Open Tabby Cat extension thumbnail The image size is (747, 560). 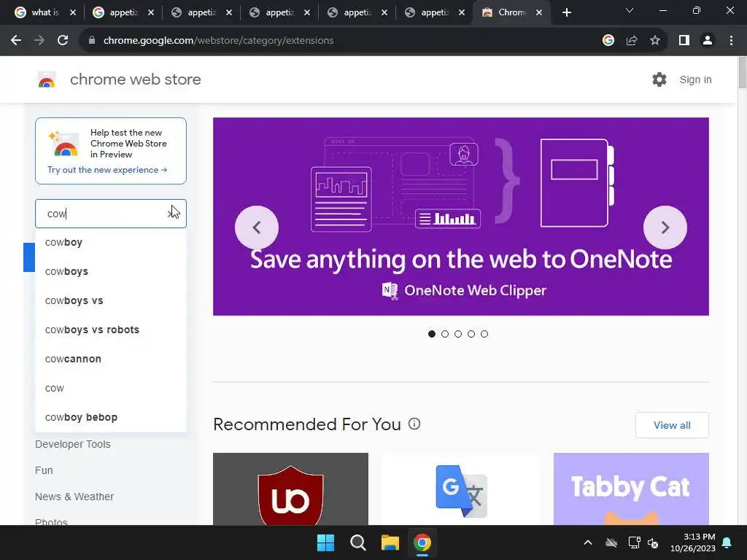point(631,489)
